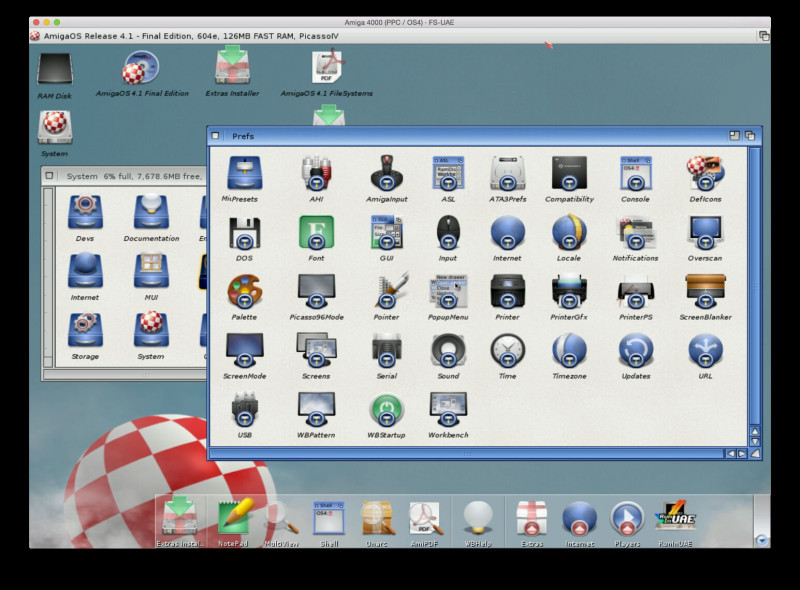Screen dimensions: 800x590
Task: Click the Prefs window close gadget
Action: coord(215,136)
